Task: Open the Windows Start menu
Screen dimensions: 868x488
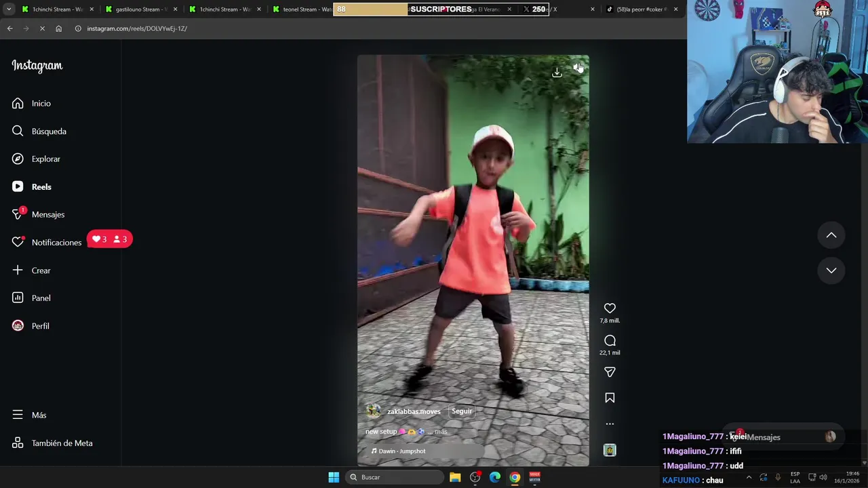Action: [x=334, y=477]
